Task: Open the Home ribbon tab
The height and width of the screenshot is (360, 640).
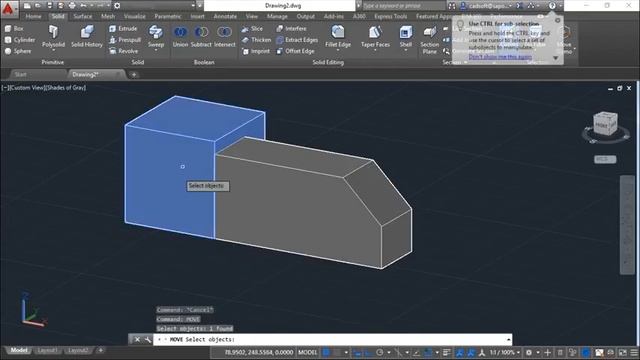Action: pyautogui.click(x=33, y=16)
